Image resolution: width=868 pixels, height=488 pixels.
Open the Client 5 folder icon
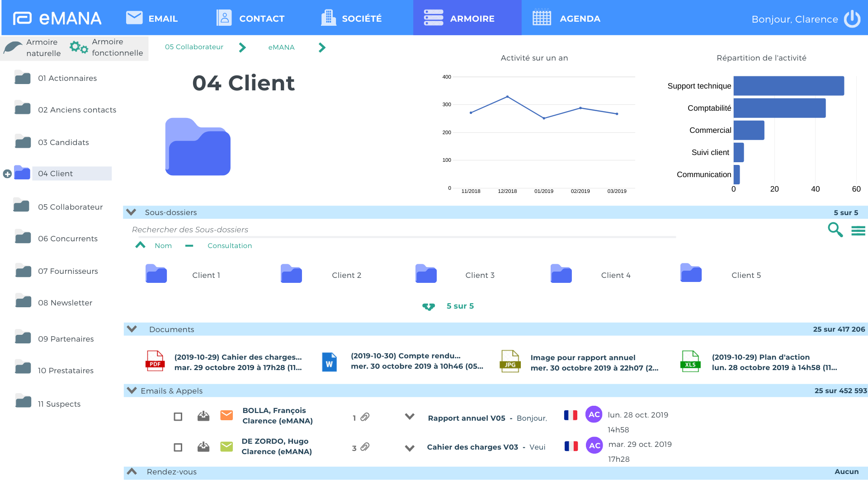pyautogui.click(x=691, y=273)
